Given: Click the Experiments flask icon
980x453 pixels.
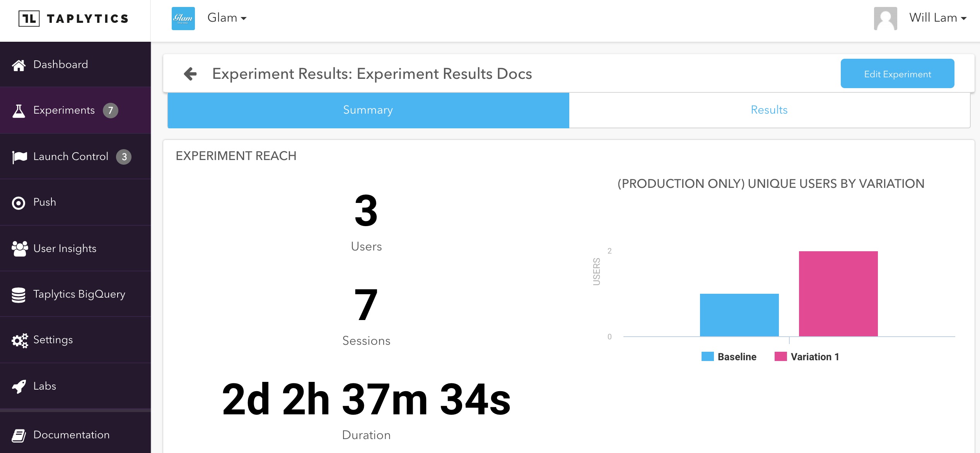Looking at the screenshot, I should click(x=19, y=111).
